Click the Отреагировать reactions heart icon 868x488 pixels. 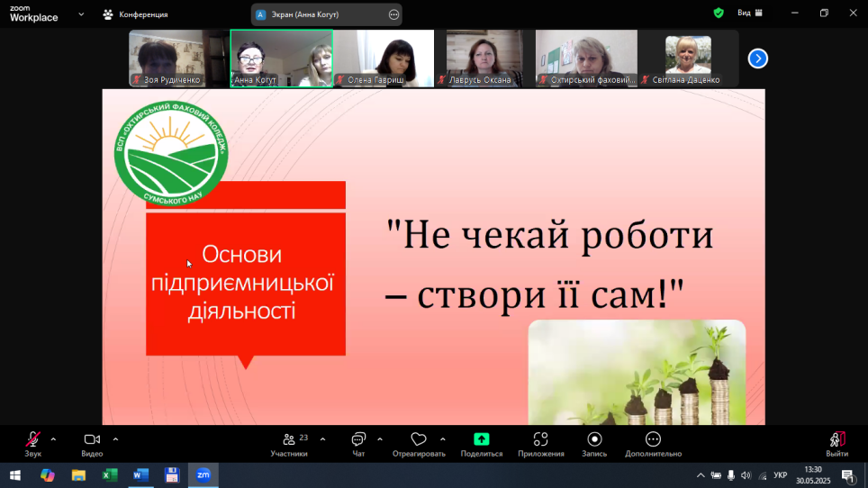418,439
